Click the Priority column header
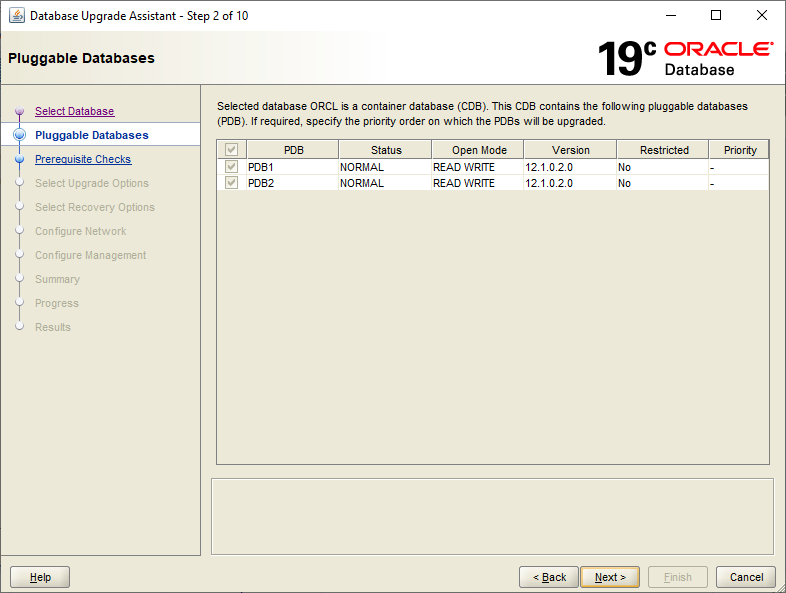The image size is (786, 593). point(739,149)
